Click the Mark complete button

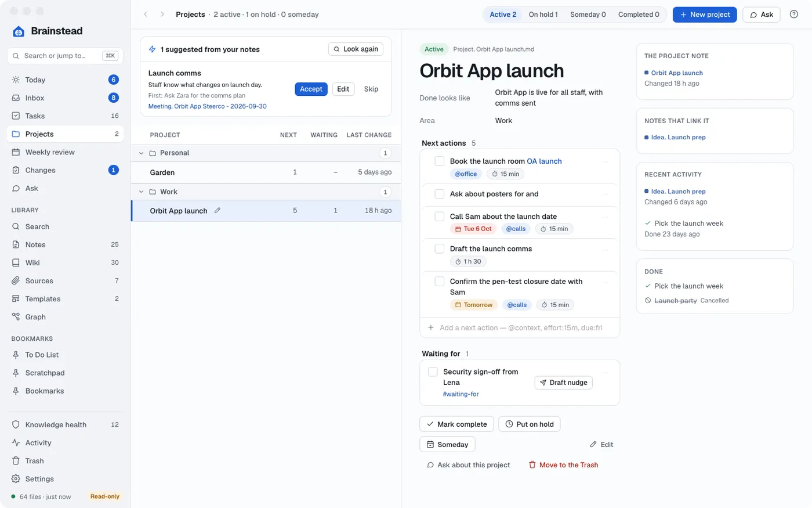click(456, 424)
